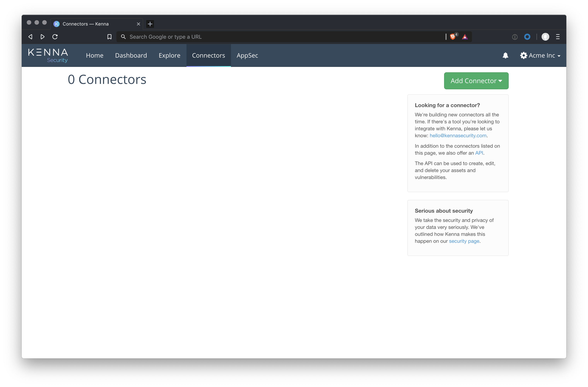Click the blue circle extension icon
Image resolution: width=588 pixels, height=387 pixels.
(x=527, y=37)
